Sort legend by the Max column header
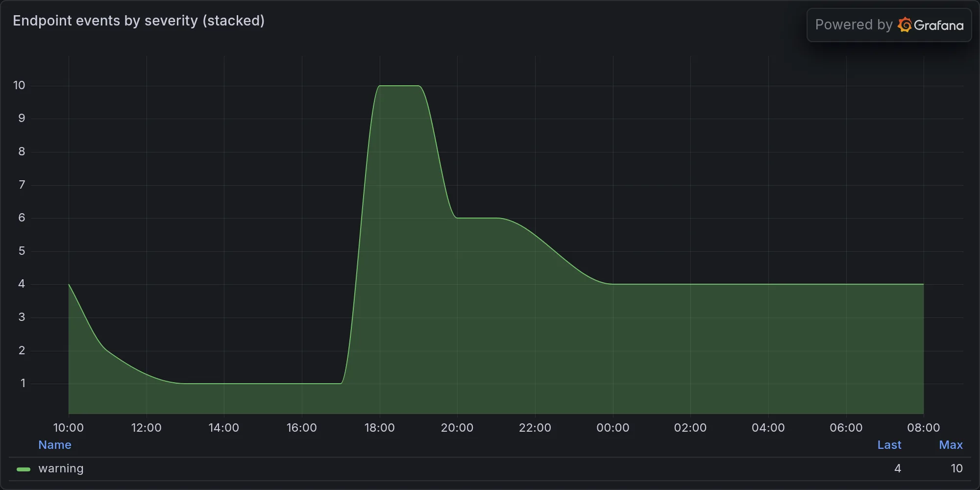980x490 pixels. 951,445
